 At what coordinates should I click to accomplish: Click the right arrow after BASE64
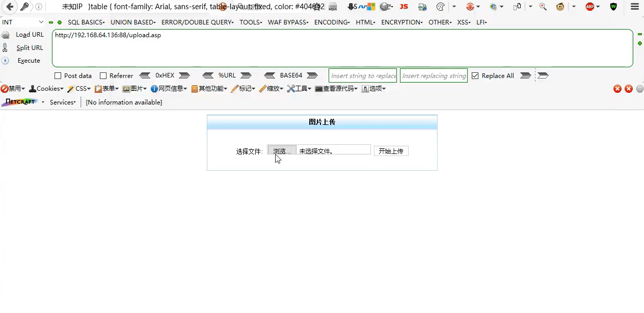[312, 75]
